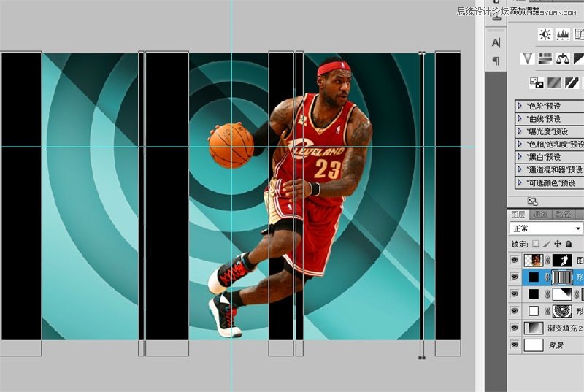Switch to the 通道 tab
The width and height of the screenshot is (584, 392).
(540, 215)
